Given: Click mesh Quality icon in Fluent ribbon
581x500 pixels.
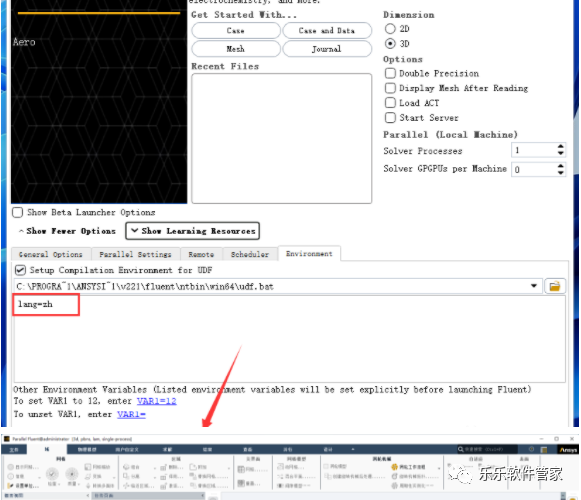Looking at the screenshot, I should click(72, 474).
